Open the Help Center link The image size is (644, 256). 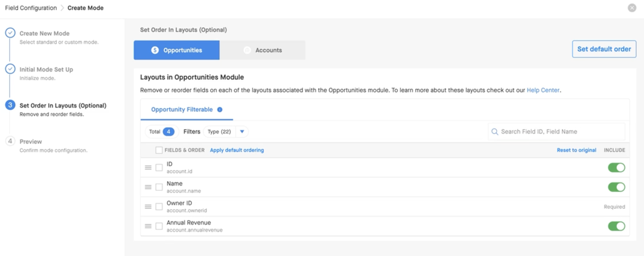coord(543,90)
